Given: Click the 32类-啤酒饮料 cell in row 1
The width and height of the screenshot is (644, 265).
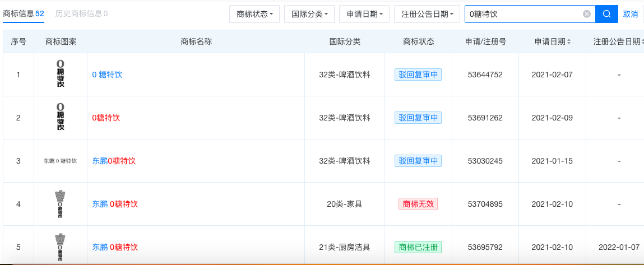Looking at the screenshot, I should pos(345,75).
